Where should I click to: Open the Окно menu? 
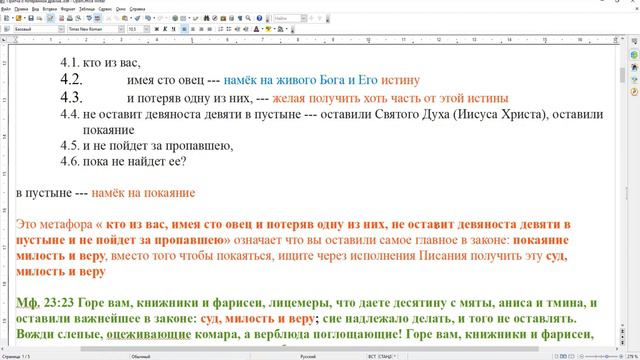click(121, 9)
